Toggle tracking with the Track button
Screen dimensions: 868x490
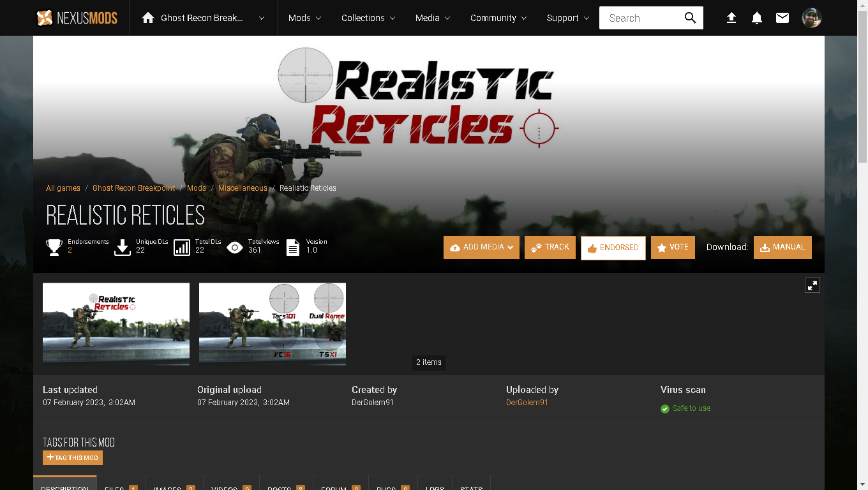coord(550,248)
